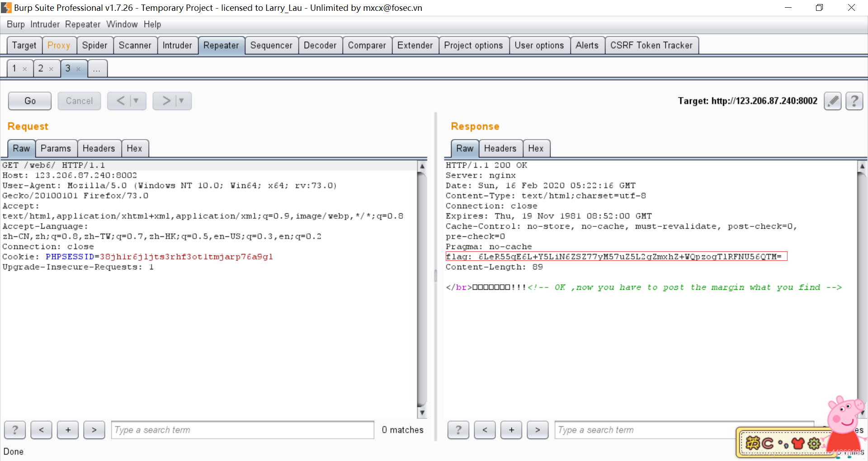The width and height of the screenshot is (868, 461).
Task: Switch to the Target tab
Action: coord(24,45)
